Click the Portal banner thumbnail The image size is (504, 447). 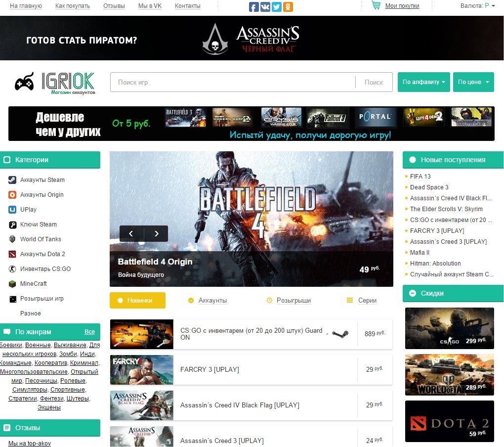click(x=375, y=117)
